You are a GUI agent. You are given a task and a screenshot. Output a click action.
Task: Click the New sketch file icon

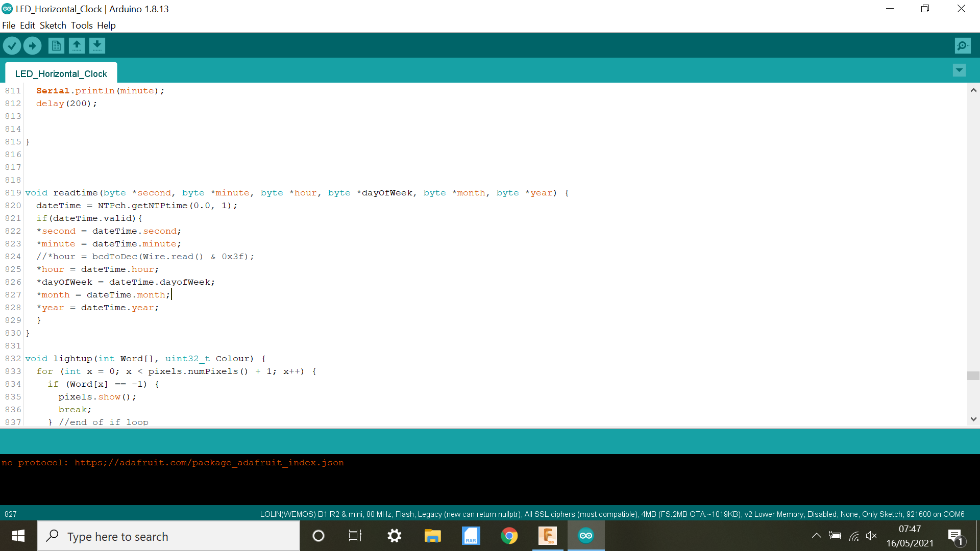point(56,45)
